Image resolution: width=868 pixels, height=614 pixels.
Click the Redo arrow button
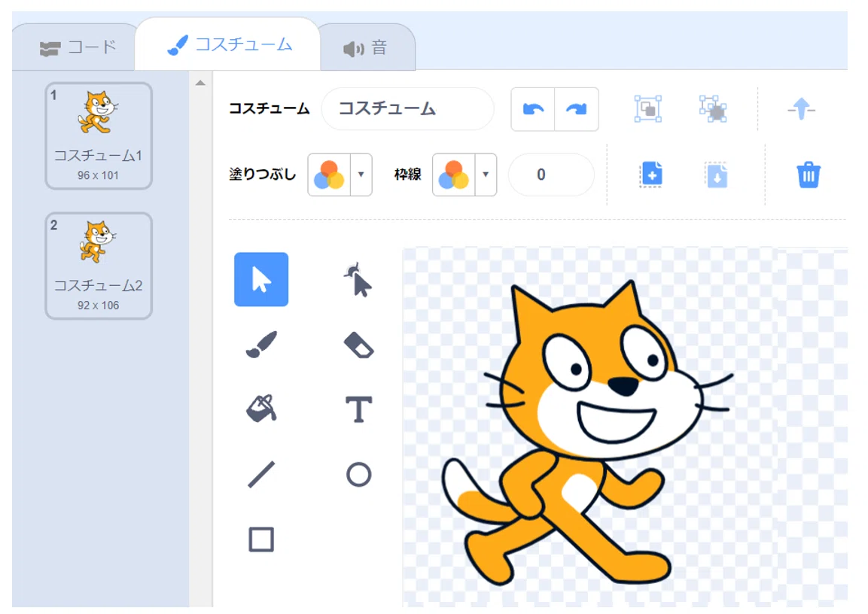(x=576, y=109)
